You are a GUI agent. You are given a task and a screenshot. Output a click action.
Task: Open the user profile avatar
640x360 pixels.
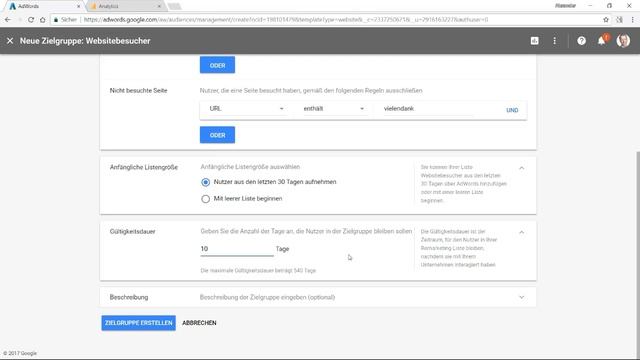coord(623,41)
